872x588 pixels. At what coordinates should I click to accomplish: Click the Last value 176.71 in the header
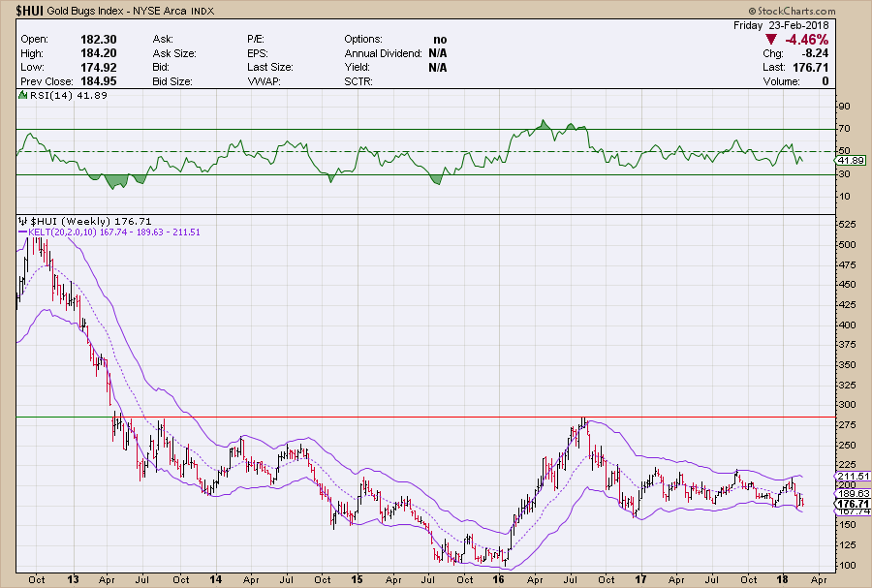click(810, 67)
